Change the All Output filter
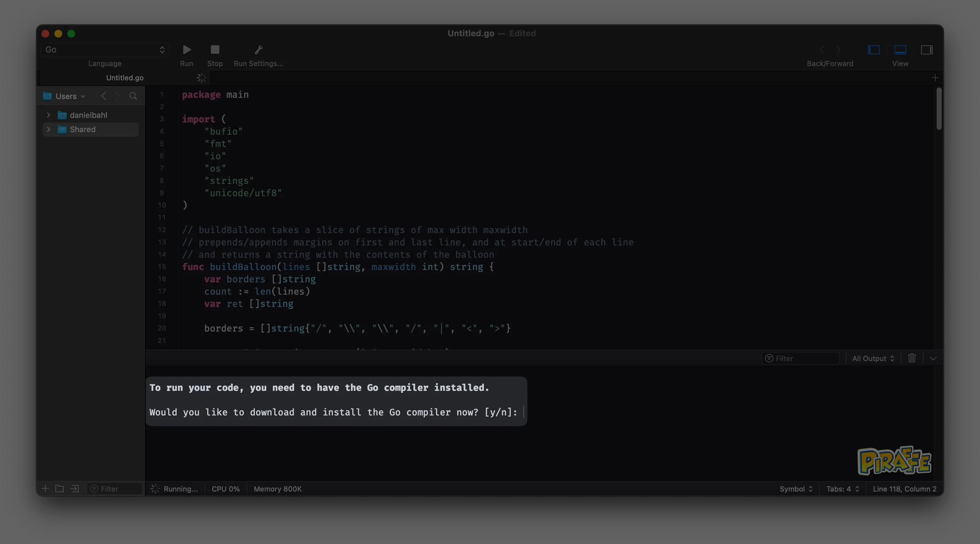This screenshot has height=544, width=980. coord(873,358)
